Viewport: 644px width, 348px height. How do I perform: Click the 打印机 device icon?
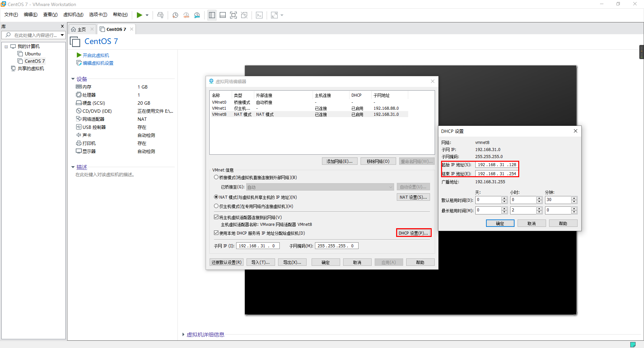coord(79,143)
